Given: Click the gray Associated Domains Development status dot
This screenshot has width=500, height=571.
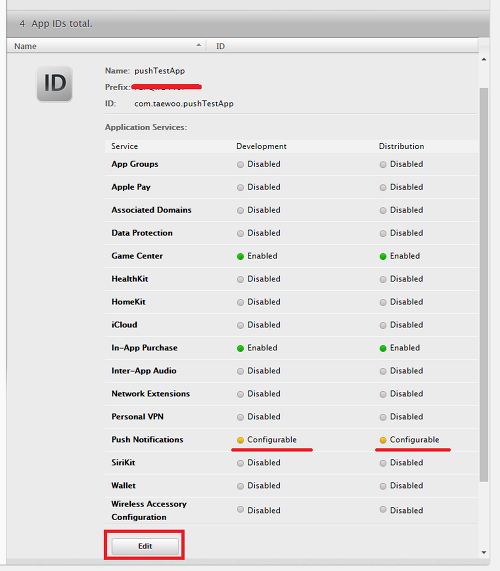Looking at the screenshot, I should [240, 210].
